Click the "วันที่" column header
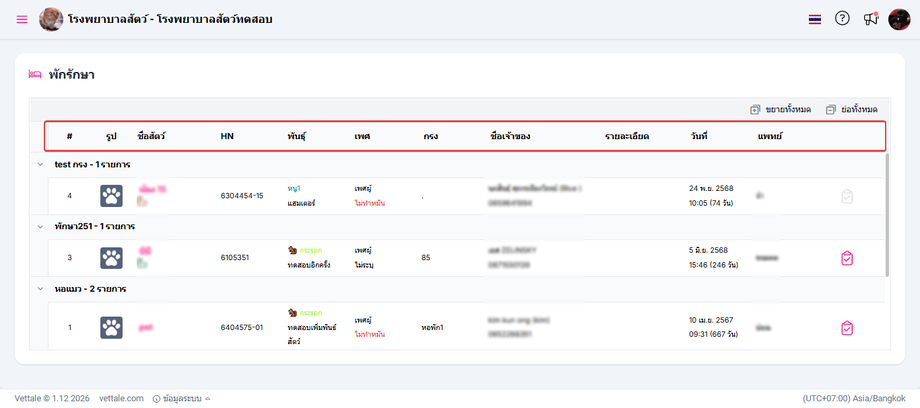 coord(698,135)
